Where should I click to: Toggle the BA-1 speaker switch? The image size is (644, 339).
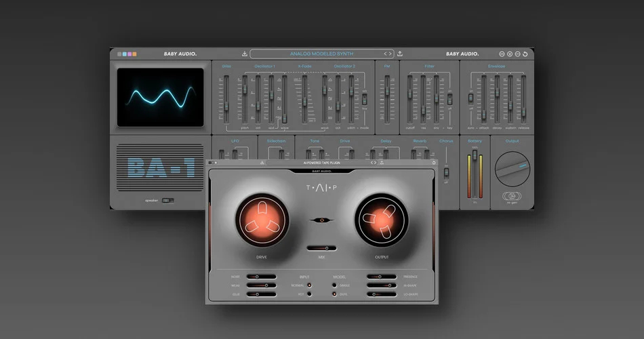167,201
